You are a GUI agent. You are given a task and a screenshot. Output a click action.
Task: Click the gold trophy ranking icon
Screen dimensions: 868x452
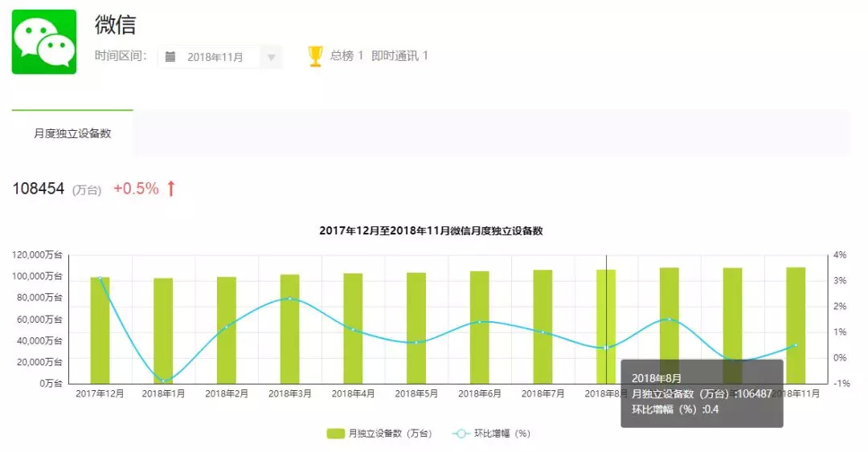(315, 56)
